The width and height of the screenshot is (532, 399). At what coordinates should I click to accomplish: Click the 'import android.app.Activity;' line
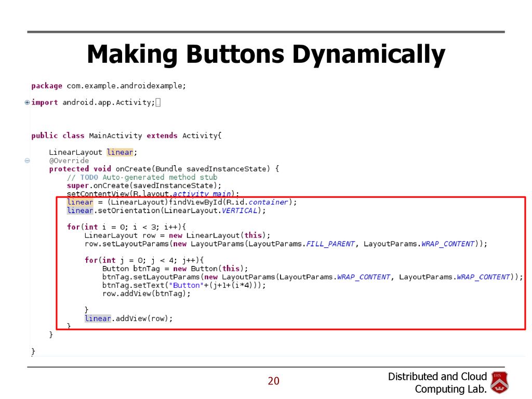click(94, 102)
